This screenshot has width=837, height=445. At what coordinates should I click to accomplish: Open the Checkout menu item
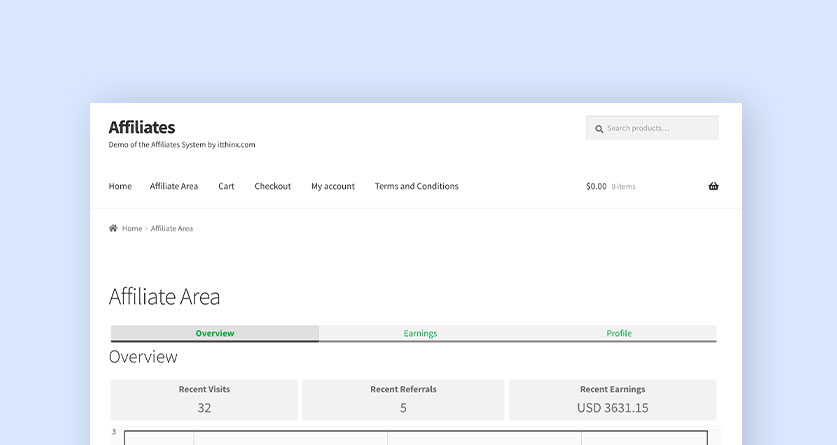tap(272, 186)
